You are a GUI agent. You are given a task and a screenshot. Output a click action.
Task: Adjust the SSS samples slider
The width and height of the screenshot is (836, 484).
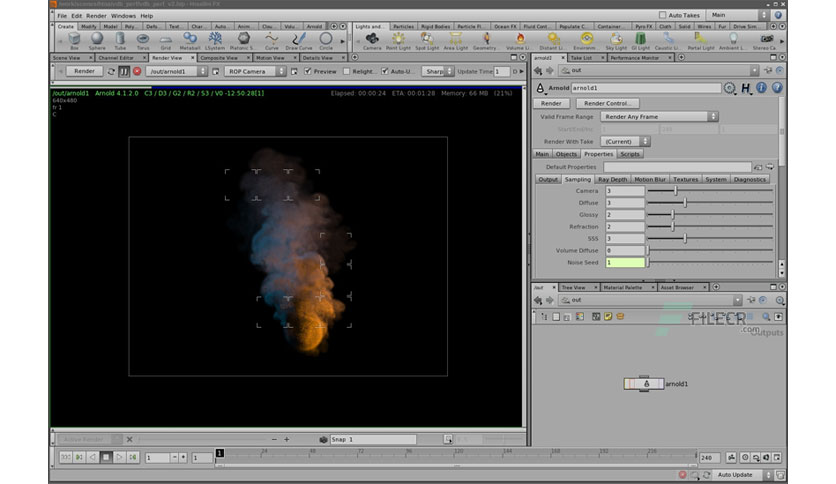tap(710, 238)
